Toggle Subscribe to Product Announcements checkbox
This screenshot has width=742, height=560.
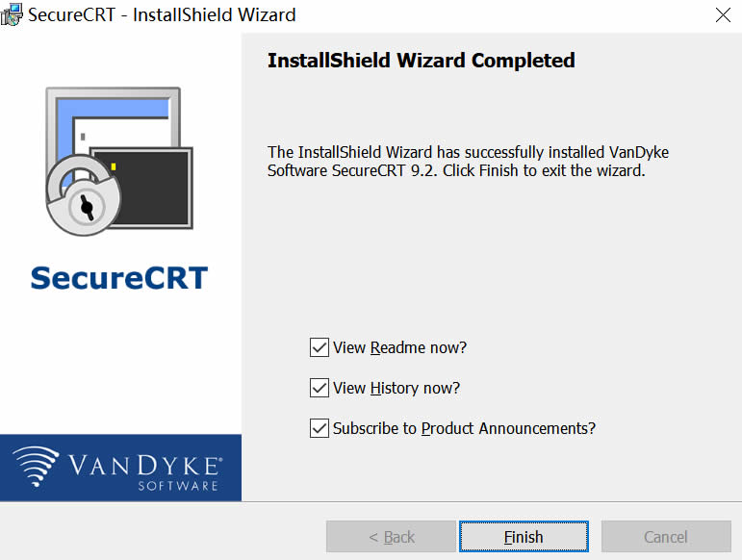(320, 428)
